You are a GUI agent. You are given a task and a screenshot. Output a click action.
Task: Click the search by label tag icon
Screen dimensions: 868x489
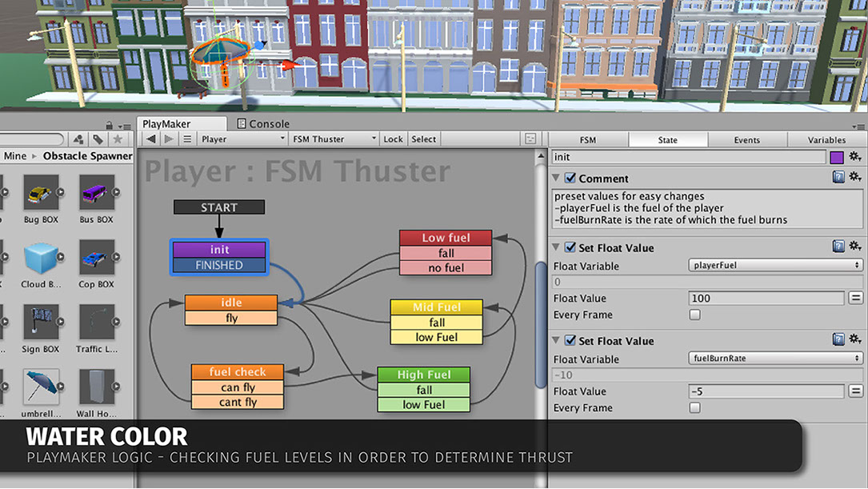click(x=98, y=139)
